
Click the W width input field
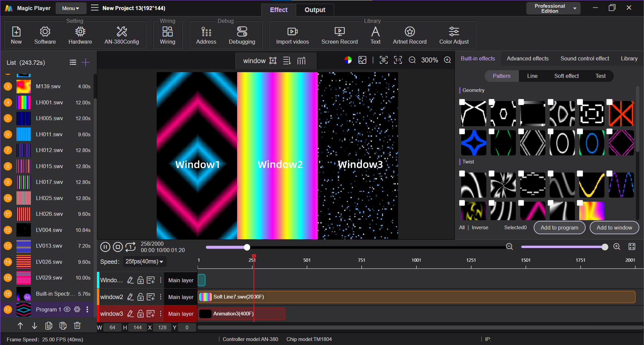tap(112, 328)
